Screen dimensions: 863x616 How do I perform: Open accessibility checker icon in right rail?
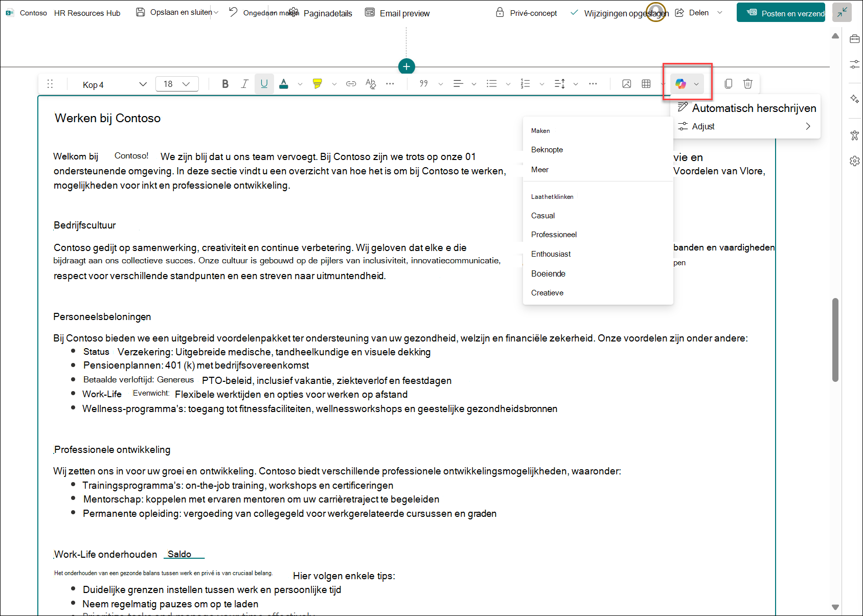coord(854,135)
